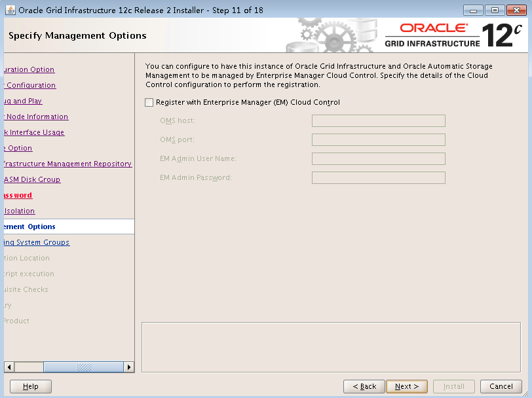This screenshot has width=532, height=398.
Task: Click the Java icon in the title bar
Action: pyautogui.click(x=10, y=10)
